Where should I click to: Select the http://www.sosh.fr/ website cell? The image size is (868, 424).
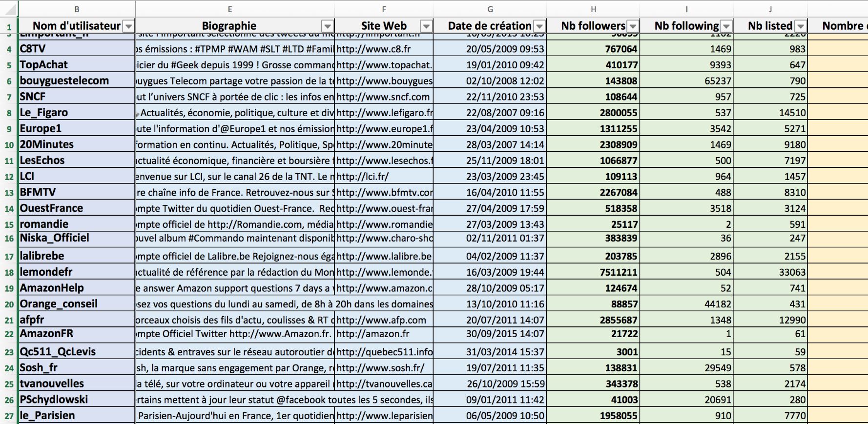[x=384, y=368]
